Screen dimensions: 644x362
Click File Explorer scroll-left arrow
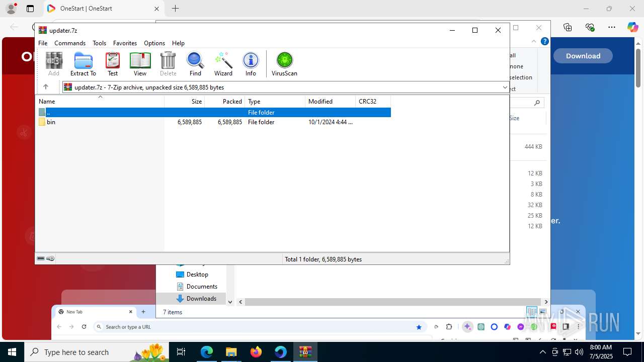240,302
